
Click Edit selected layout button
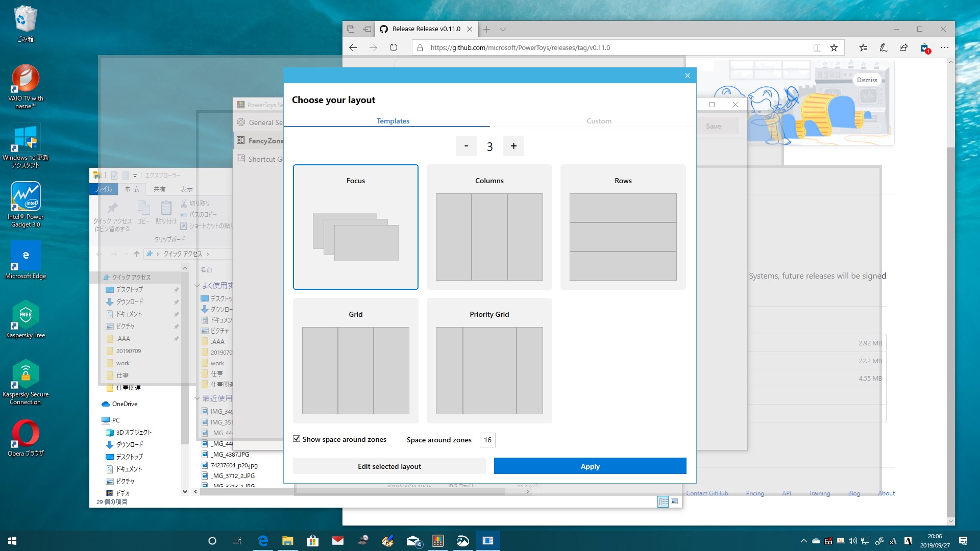click(x=389, y=466)
